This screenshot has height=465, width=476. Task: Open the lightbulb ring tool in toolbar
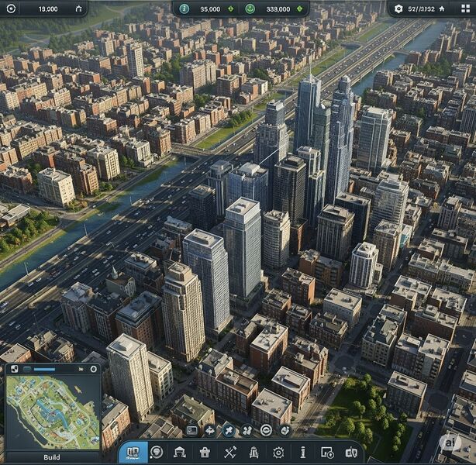(x=157, y=453)
